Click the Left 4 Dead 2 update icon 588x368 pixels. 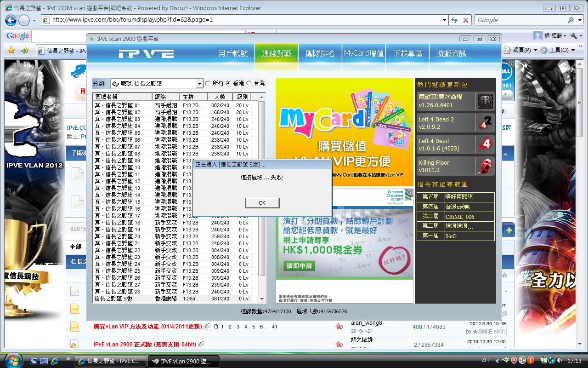485,123
